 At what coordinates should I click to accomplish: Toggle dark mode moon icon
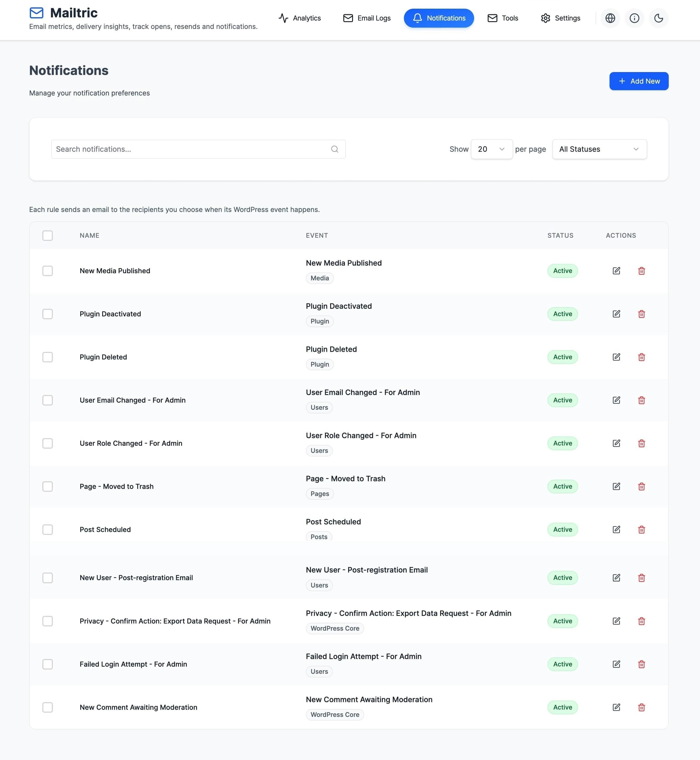(x=658, y=18)
